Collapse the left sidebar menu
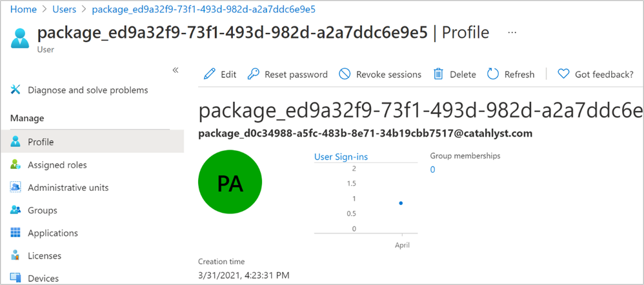The image size is (644, 285). tap(176, 70)
